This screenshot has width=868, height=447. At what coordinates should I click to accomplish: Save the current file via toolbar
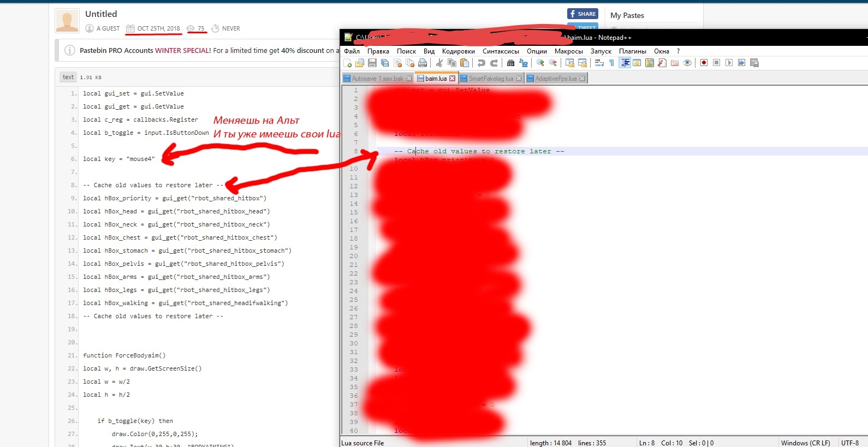click(372, 63)
